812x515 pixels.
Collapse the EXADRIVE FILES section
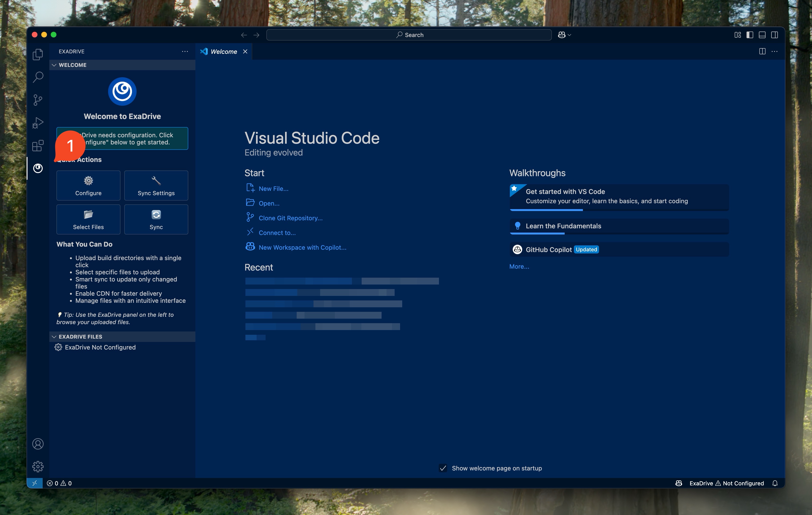(122, 337)
